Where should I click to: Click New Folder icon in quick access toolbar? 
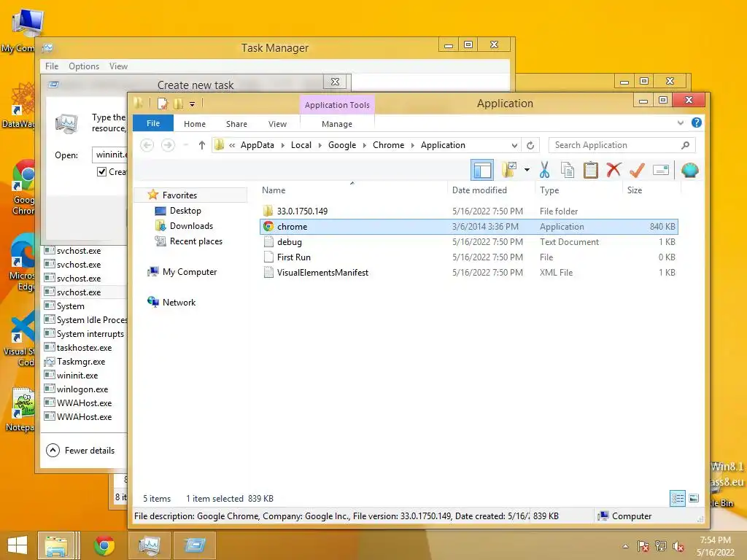coord(179,104)
